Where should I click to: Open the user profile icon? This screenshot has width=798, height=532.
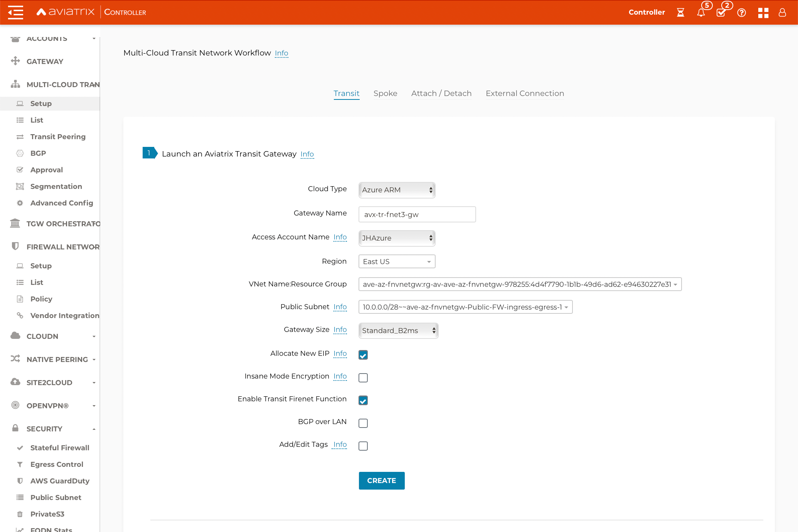point(782,12)
